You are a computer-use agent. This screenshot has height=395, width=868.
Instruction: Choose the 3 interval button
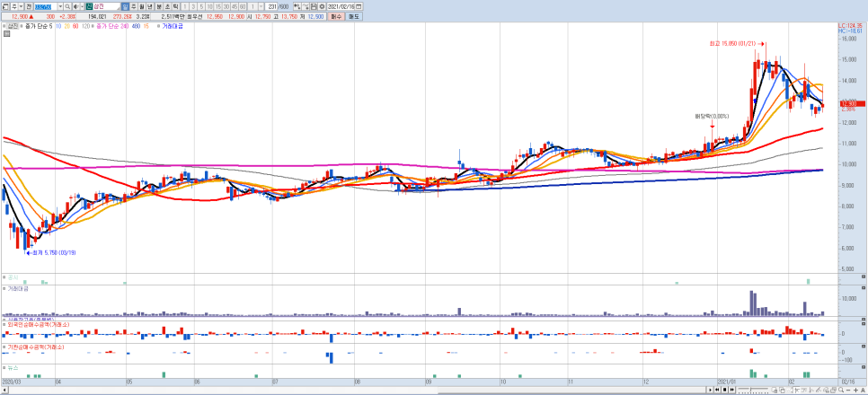pos(193,6)
